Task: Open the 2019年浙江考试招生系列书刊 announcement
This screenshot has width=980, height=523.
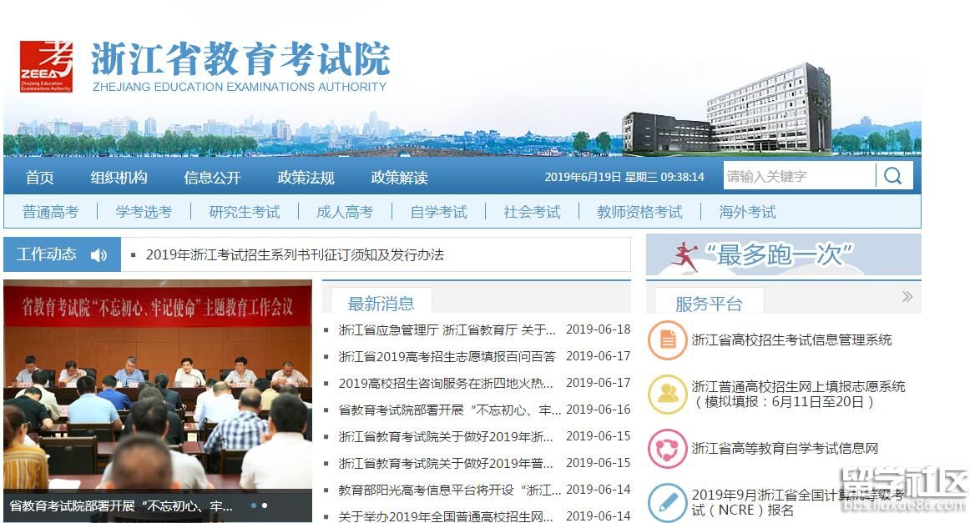Action: coord(295,255)
